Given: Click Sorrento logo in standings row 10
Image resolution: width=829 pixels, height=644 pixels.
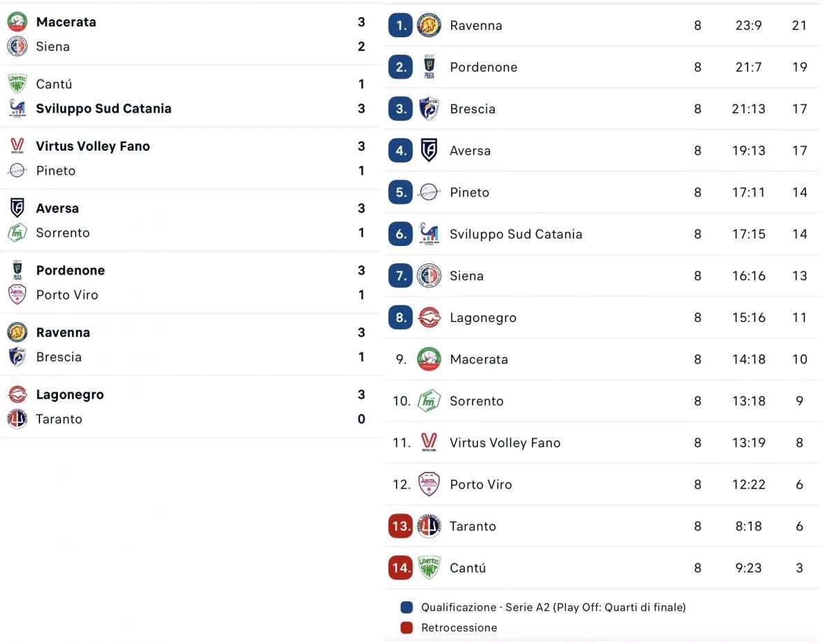Looking at the screenshot, I should (429, 401).
